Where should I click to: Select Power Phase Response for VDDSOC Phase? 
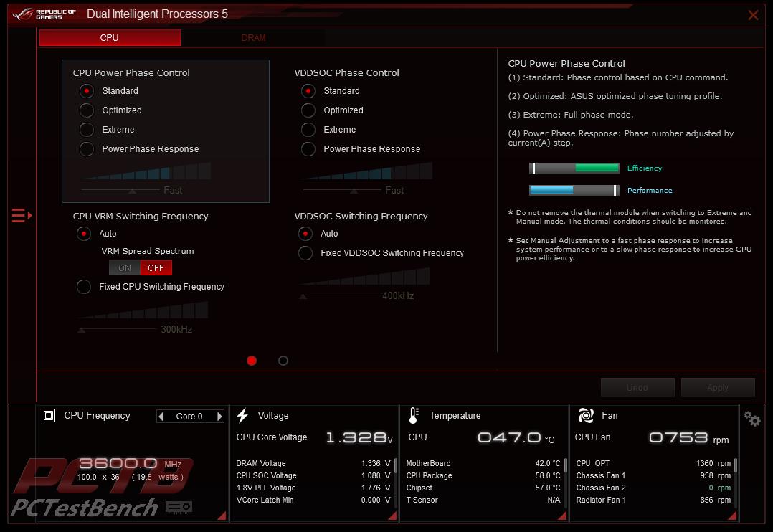tap(308, 149)
